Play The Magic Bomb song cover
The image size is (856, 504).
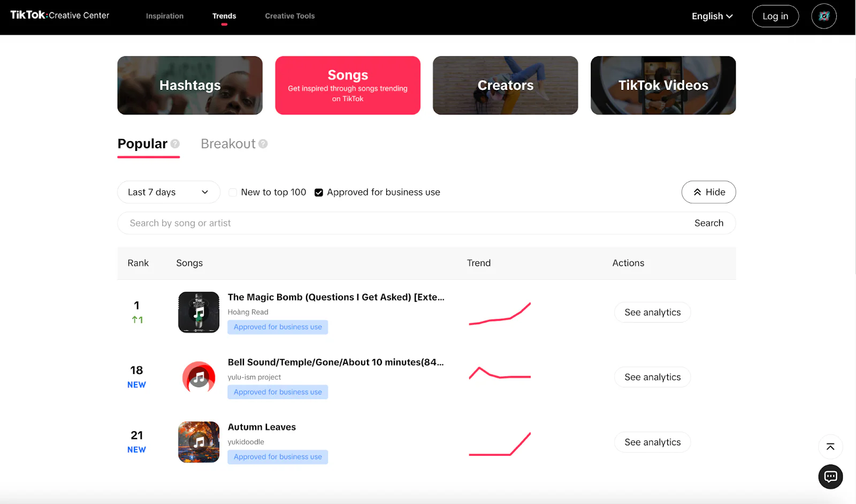click(198, 312)
